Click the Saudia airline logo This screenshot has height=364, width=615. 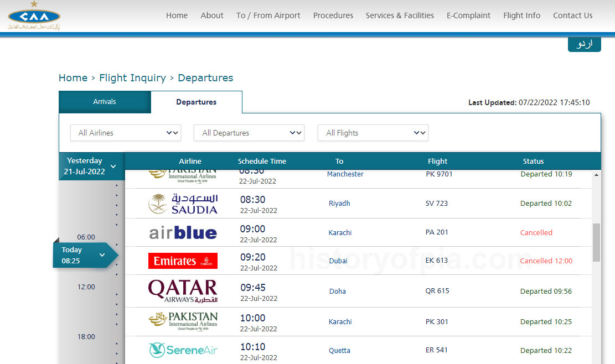click(x=183, y=204)
